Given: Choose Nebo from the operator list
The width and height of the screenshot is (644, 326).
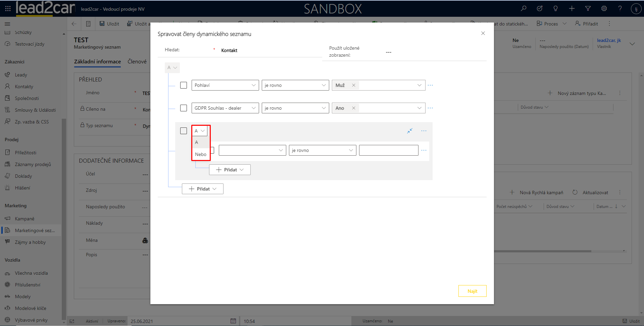Looking at the screenshot, I should [x=201, y=154].
